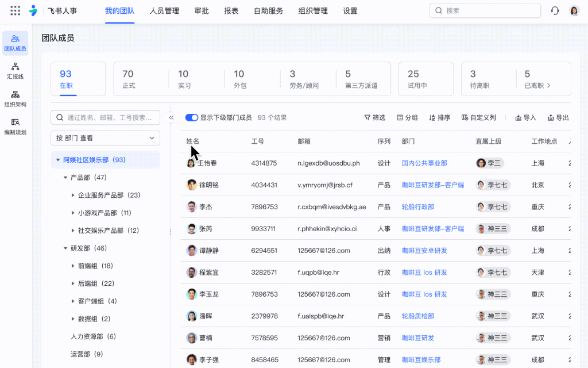
Task: Open the user profile avatar
Action: (x=574, y=10)
